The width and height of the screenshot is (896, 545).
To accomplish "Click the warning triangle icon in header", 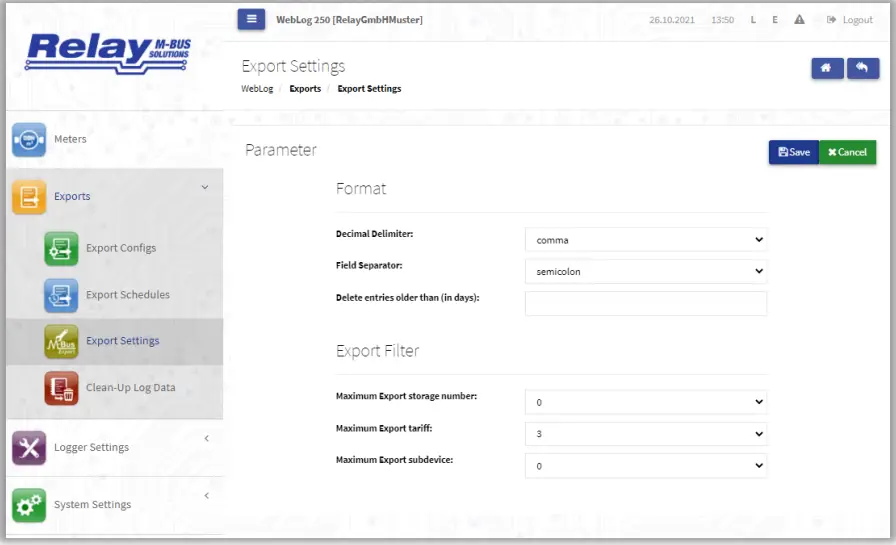I will click(x=799, y=19).
